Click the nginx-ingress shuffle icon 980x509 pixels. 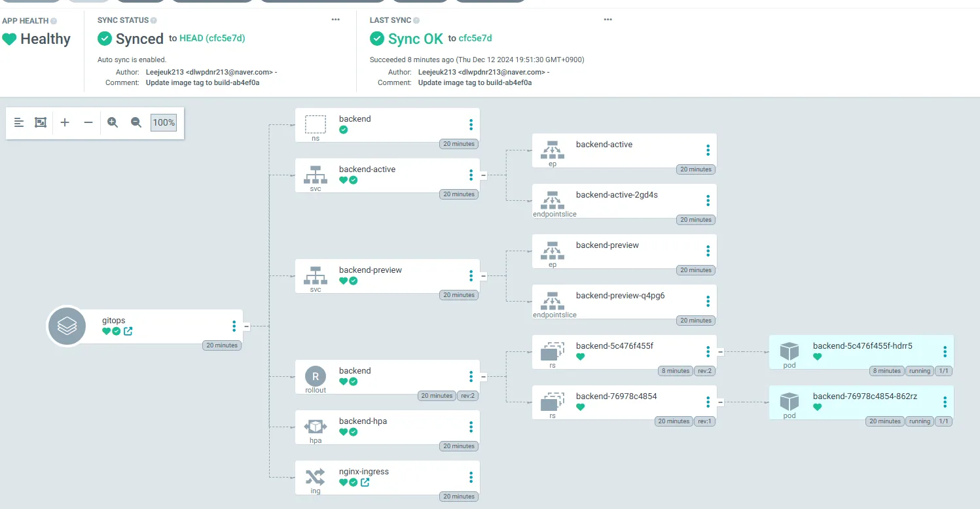click(x=316, y=477)
